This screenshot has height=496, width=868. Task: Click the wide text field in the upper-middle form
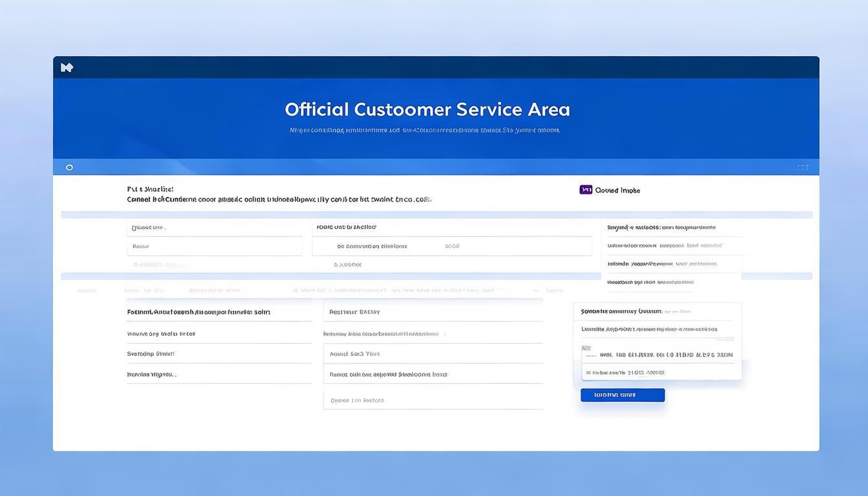click(451, 246)
